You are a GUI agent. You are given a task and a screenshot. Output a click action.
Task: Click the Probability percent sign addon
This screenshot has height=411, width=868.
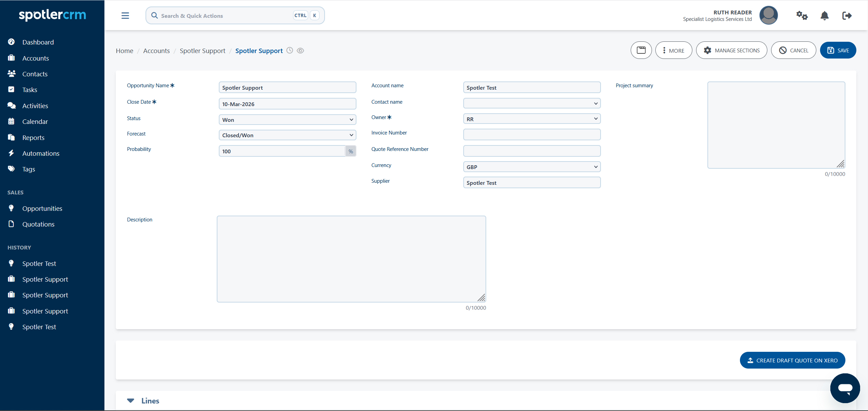click(351, 151)
